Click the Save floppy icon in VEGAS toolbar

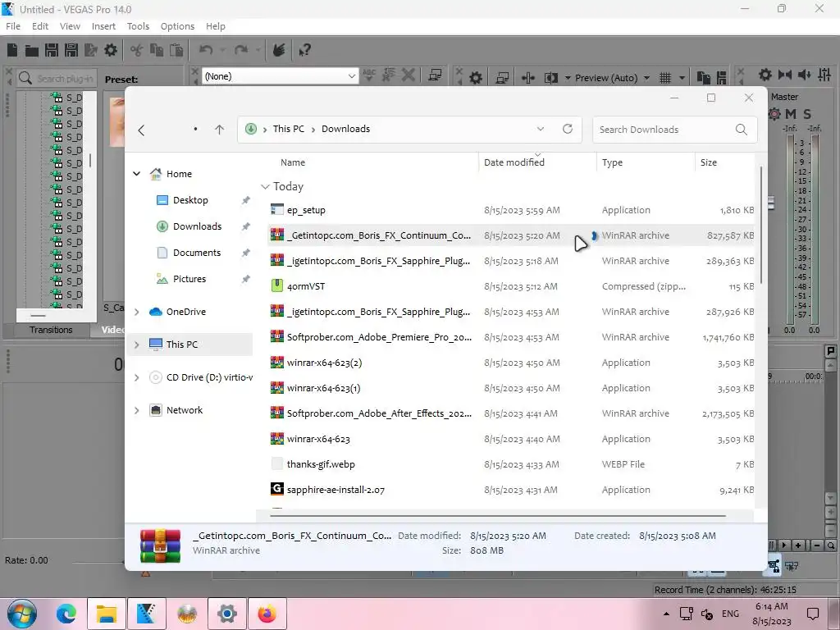click(52, 50)
